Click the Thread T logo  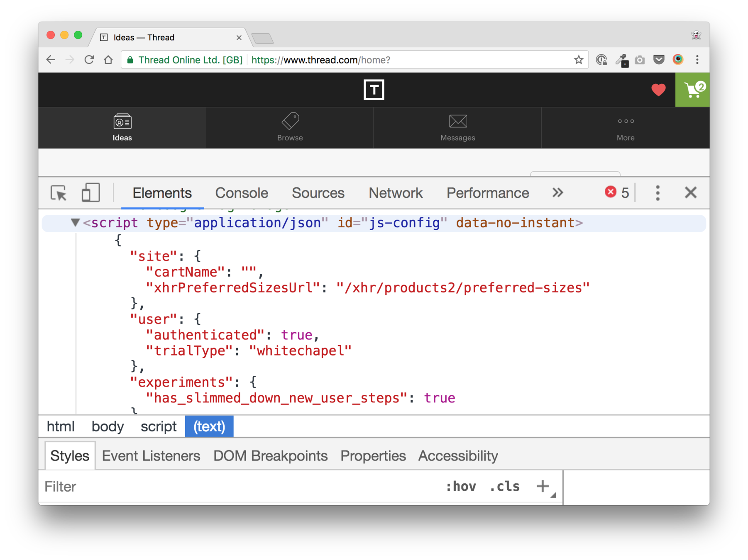[x=374, y=90]
